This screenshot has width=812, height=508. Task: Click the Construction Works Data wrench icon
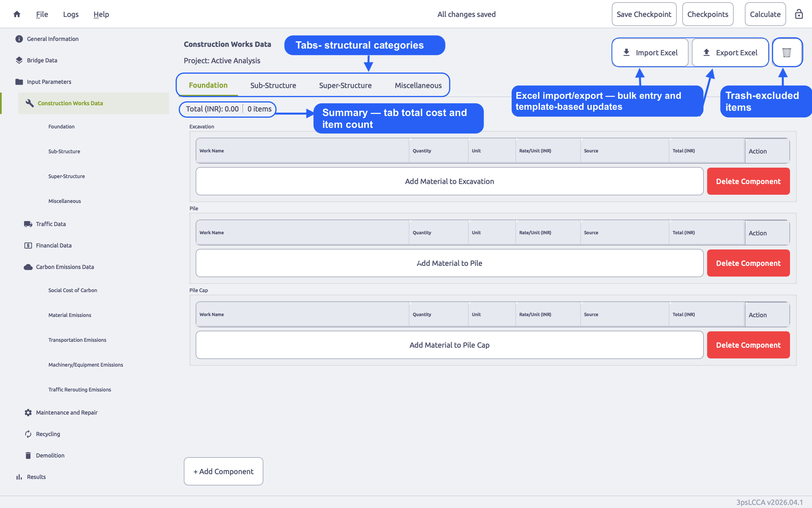coord(30,103)
